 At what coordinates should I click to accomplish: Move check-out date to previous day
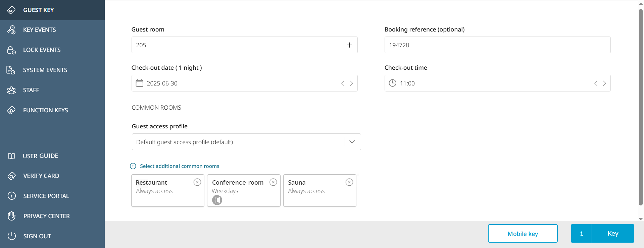pos(343,83)
